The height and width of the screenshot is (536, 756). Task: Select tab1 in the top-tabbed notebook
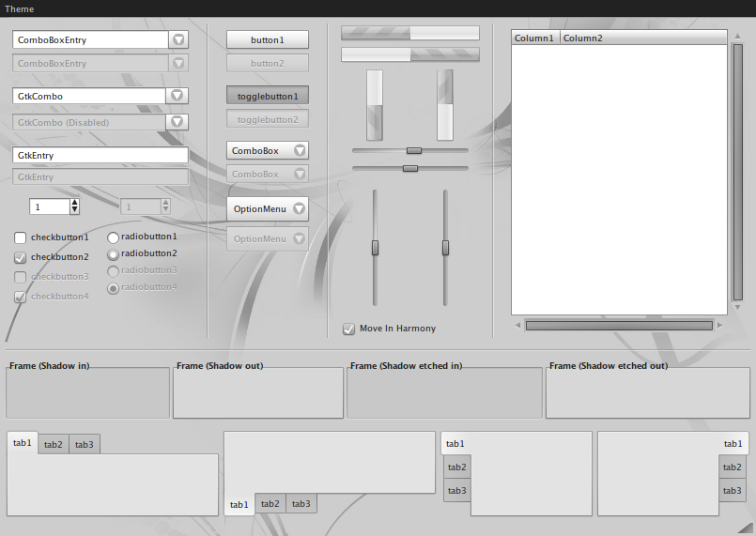click(23, 442)
